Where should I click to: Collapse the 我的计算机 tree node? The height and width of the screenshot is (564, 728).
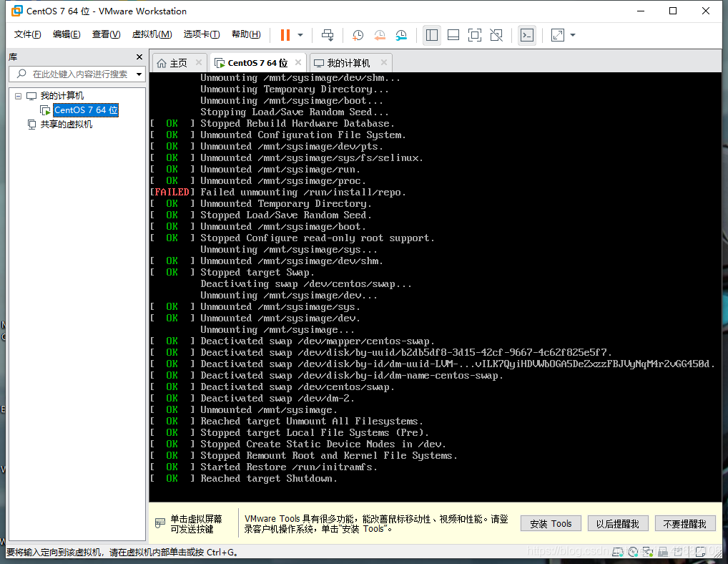[x=18, y=96]
